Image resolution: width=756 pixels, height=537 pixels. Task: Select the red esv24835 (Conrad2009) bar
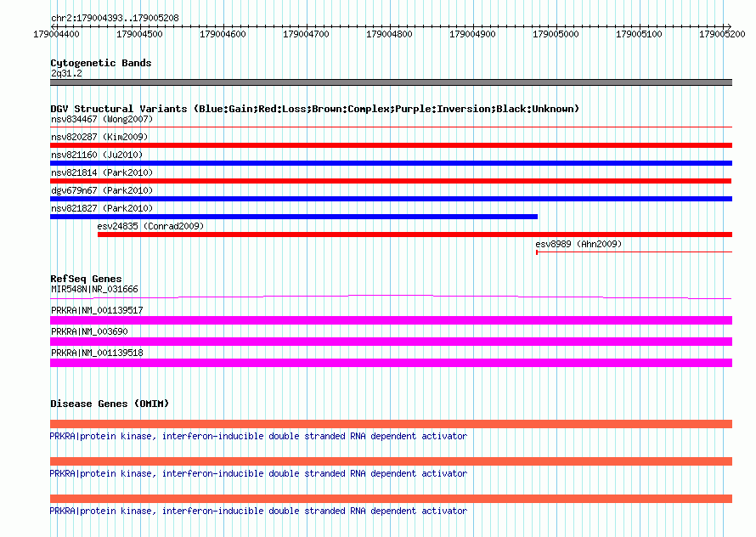pos(415,235)
